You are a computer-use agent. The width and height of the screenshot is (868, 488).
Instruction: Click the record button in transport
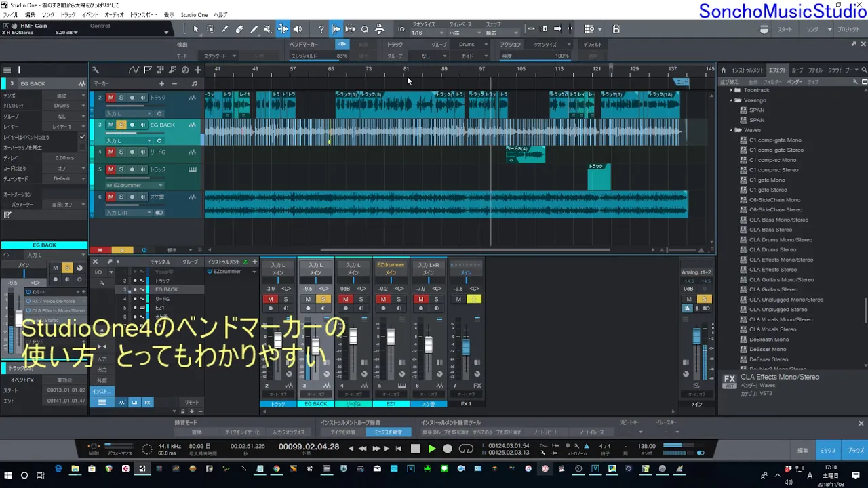(x=448, y=449)
